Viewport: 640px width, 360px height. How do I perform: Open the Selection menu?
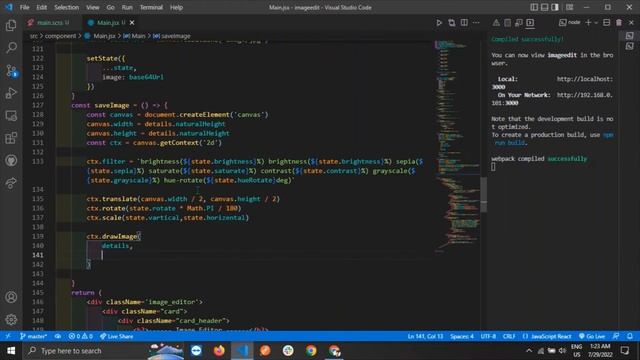coord(66,7)
